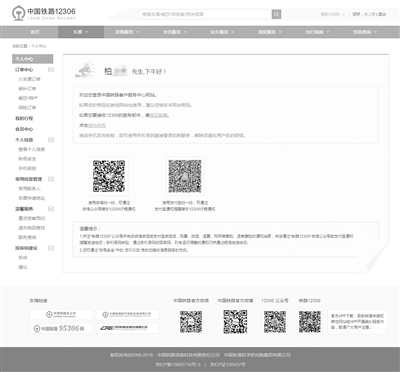
Task: Open 保险订单 in the sidebar
Action: [27, 108]
